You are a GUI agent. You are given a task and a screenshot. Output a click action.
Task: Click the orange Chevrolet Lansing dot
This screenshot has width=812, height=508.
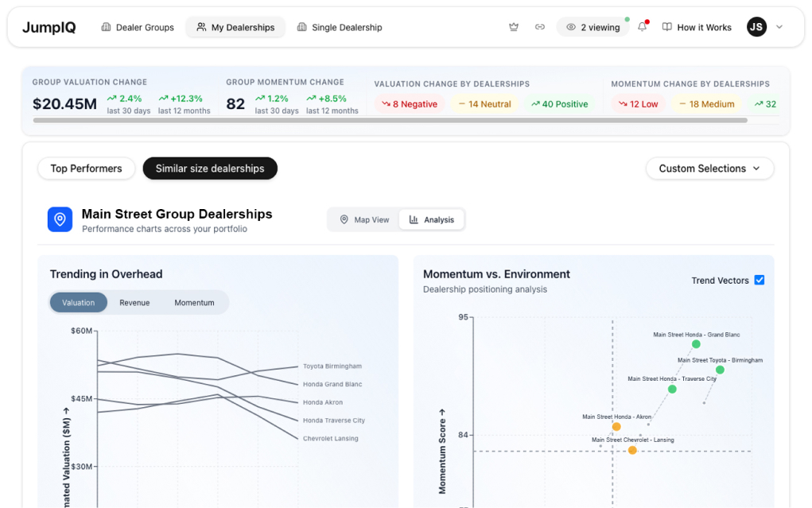[632, 450]
